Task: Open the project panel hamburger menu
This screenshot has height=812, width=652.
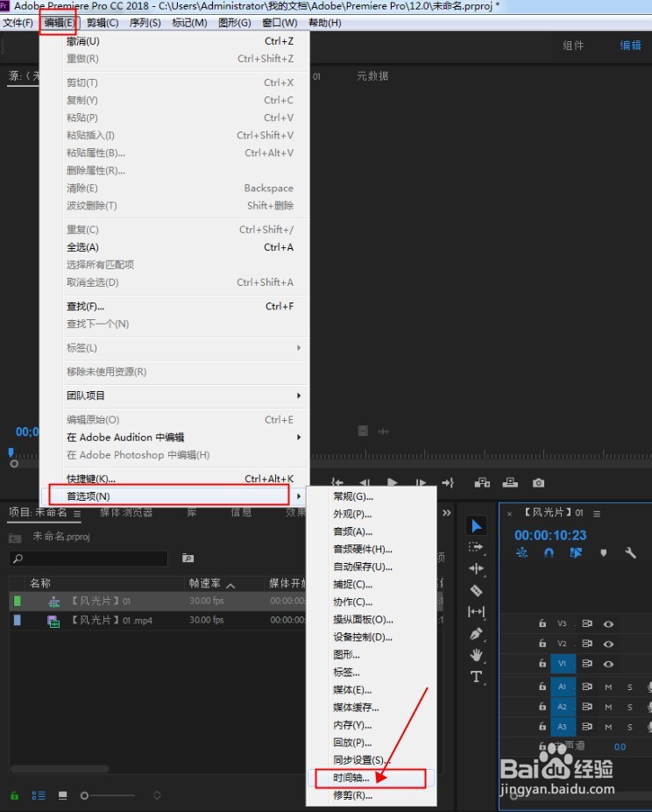Action: coord(77,513)
